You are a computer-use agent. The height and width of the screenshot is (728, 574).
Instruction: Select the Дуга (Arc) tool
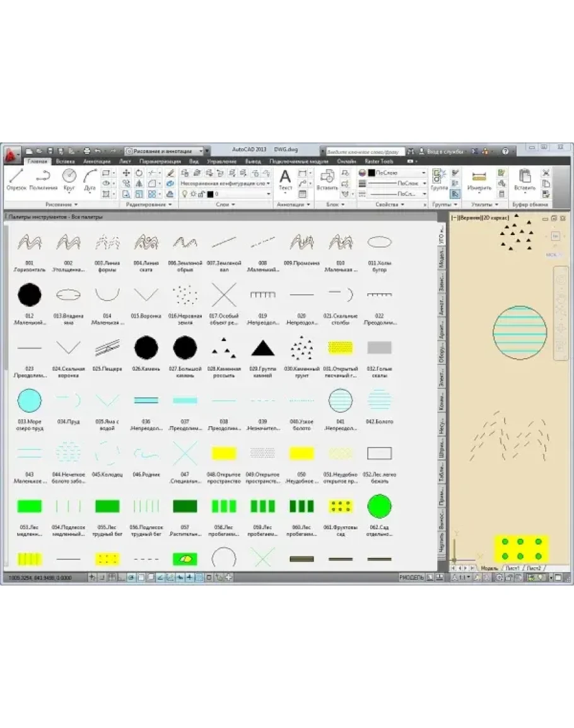tap(90, 178)
